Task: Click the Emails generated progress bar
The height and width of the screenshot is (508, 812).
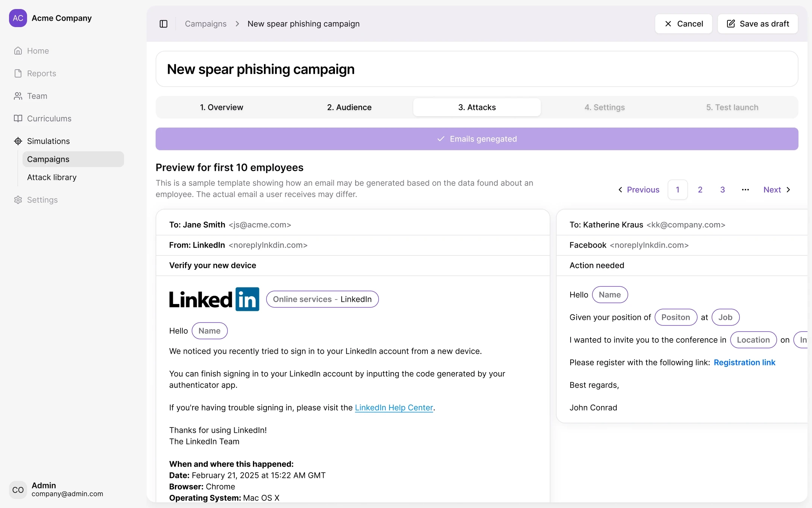Action: point(477,138)
